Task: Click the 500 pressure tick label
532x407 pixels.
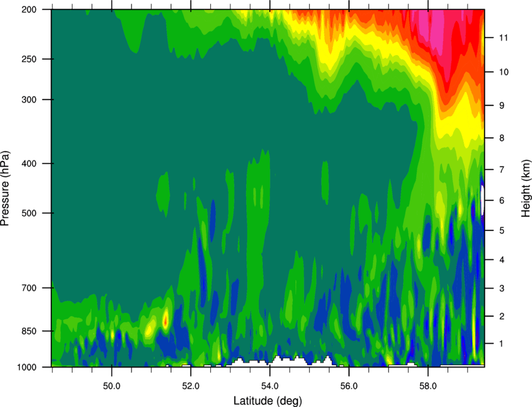Action: point(29,213)
